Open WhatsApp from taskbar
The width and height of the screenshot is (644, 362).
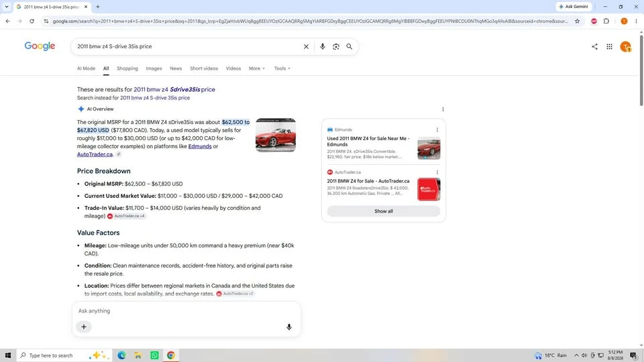pos(154,355)
